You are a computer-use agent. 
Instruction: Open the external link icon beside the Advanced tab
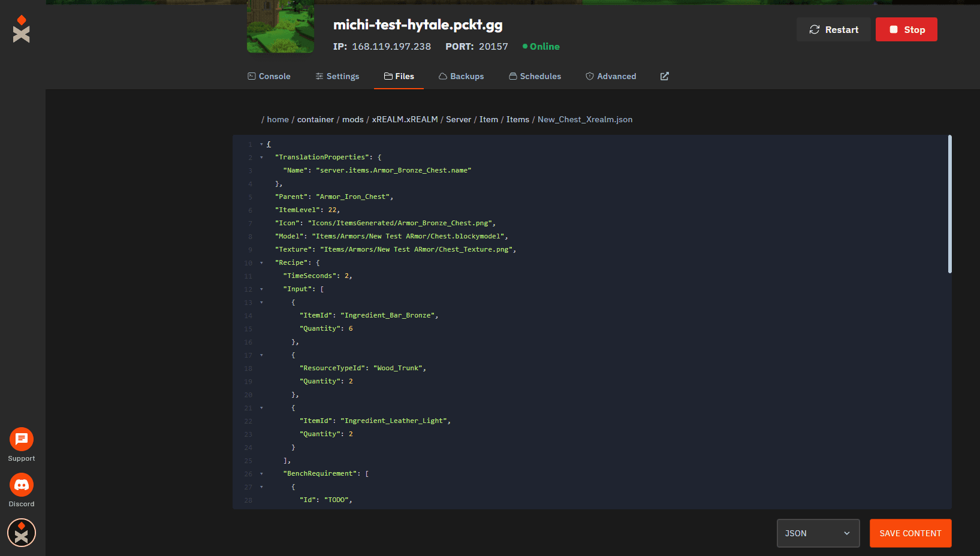point(664,76)
